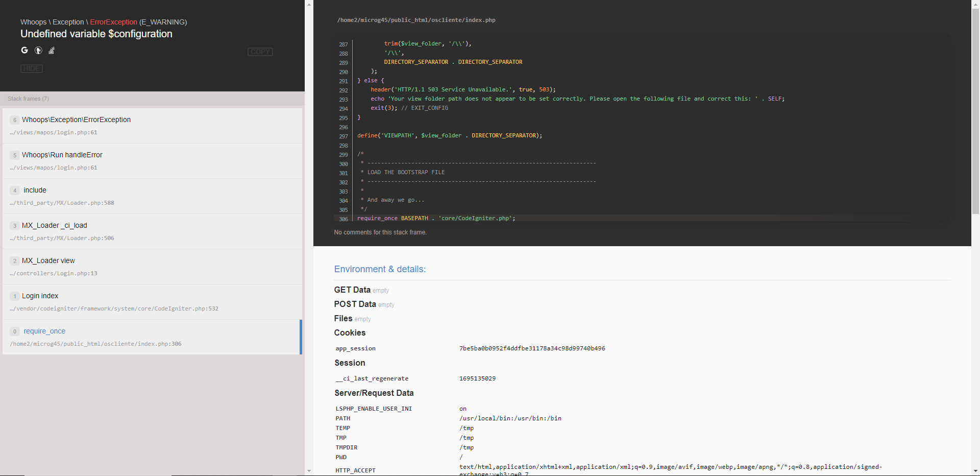Search this error on Google
Viewport: 980px width, 476px height.
[24, 51]
